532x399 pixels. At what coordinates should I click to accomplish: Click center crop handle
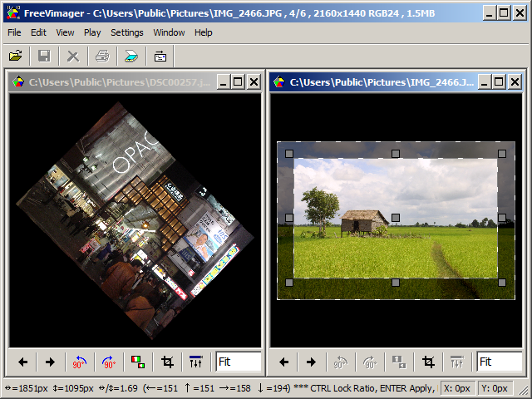click(396, 218)
